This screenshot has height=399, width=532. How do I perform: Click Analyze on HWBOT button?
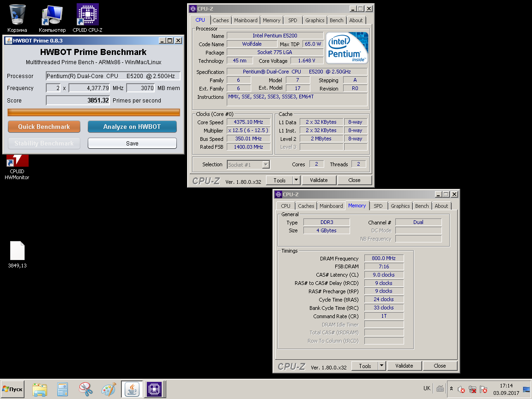(132, 127)
